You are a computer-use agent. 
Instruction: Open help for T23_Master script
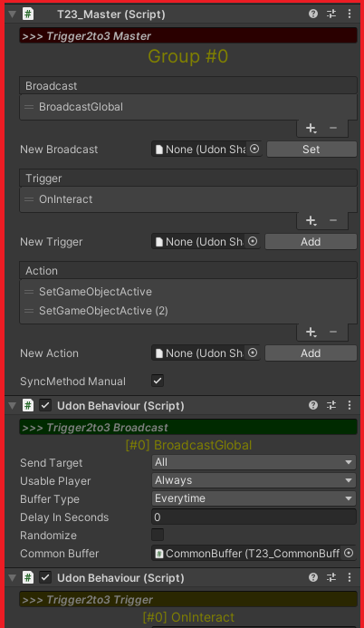(x=313, y=14)
